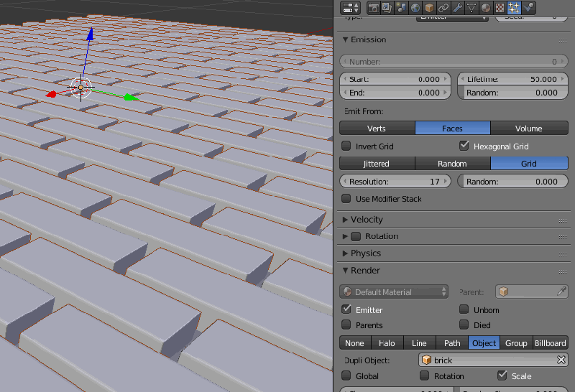The width and height of the screenshot is (575, 392).
Task: Open the Particles tab (sparkles icon)
Action: point(514,8)
